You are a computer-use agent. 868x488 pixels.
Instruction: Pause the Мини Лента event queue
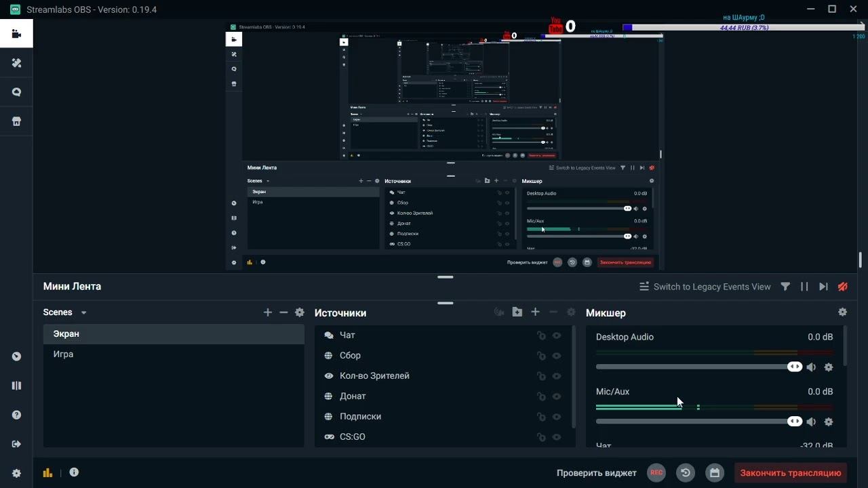pos(804,287)
